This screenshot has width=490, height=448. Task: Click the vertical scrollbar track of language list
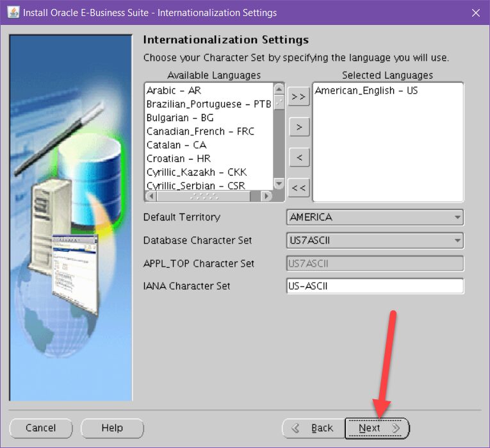pos(279,144)
